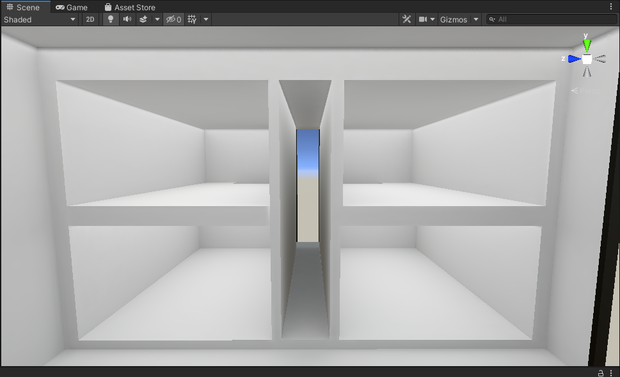Toggle 2D view mode
The height and width of the screenshot is (377, 620).
pyautogui.click(x=90, y=19)
